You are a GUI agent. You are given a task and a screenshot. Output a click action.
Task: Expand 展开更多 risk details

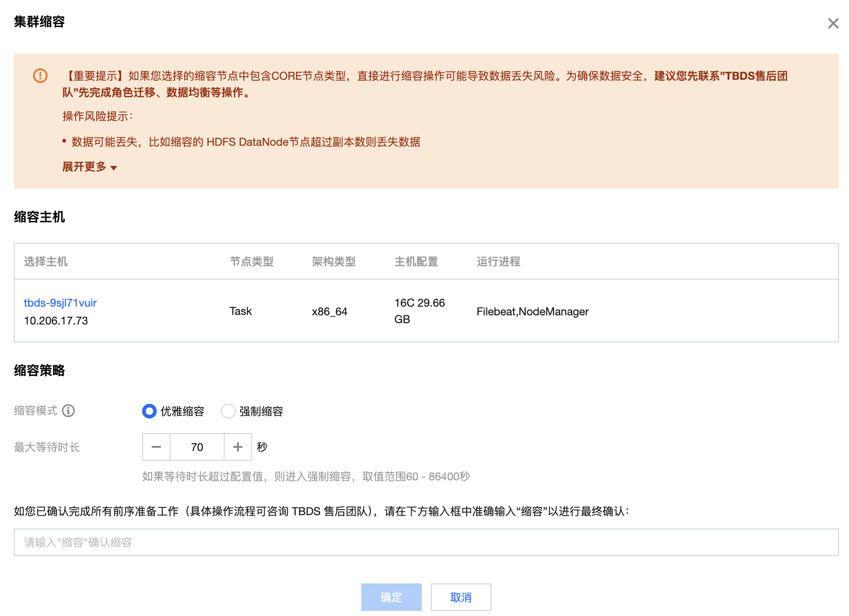(x=84, y=167)
